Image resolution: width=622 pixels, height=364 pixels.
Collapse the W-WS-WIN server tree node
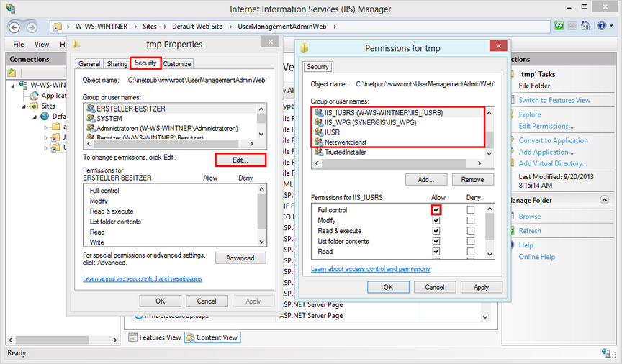tap(13, 86)
